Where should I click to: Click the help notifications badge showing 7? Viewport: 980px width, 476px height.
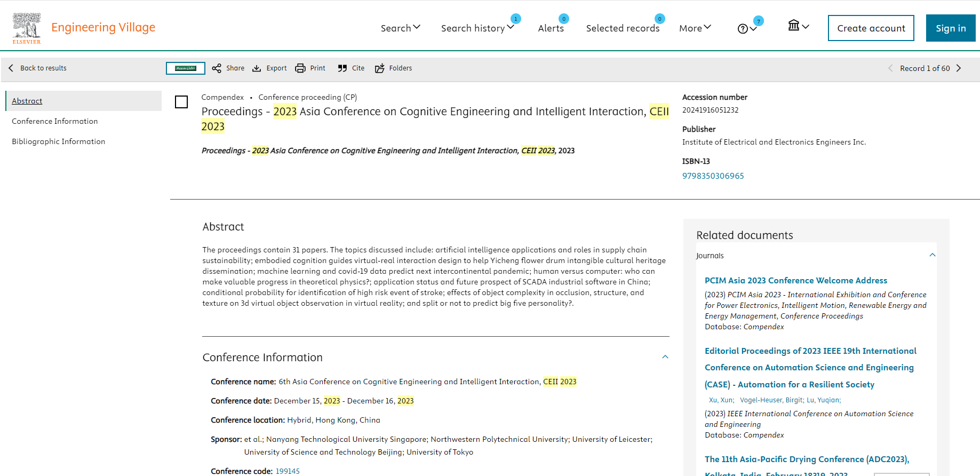758,21
